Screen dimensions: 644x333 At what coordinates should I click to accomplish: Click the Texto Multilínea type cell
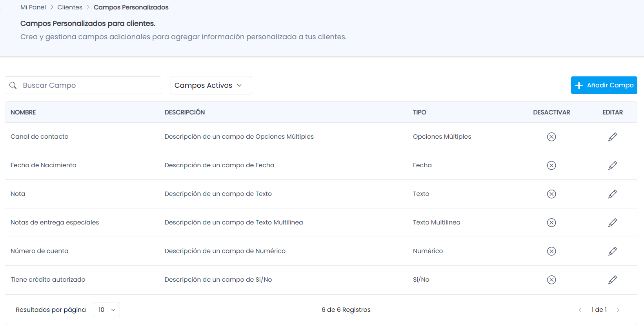tap(437, 223)
